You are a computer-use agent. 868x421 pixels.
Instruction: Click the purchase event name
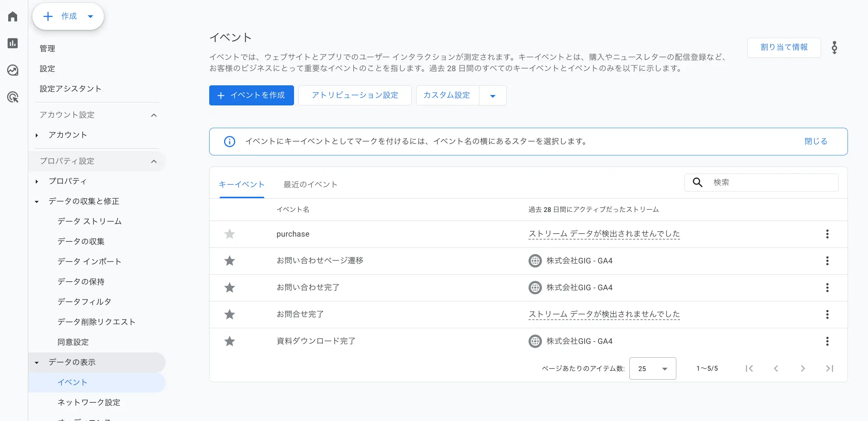[293, 234]
